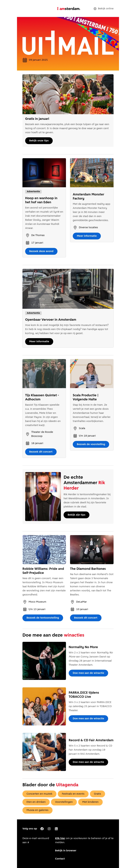Open the Contact link in footer
Image resolution: width=136 pixels, height=868 pixels.
60,858
